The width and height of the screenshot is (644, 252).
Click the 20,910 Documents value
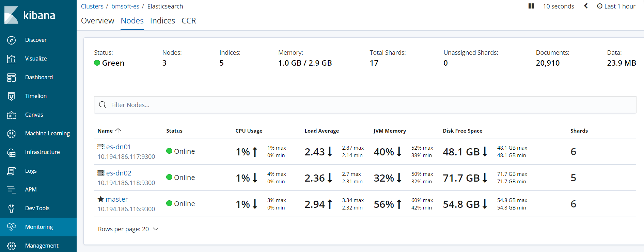pos(548,63)
